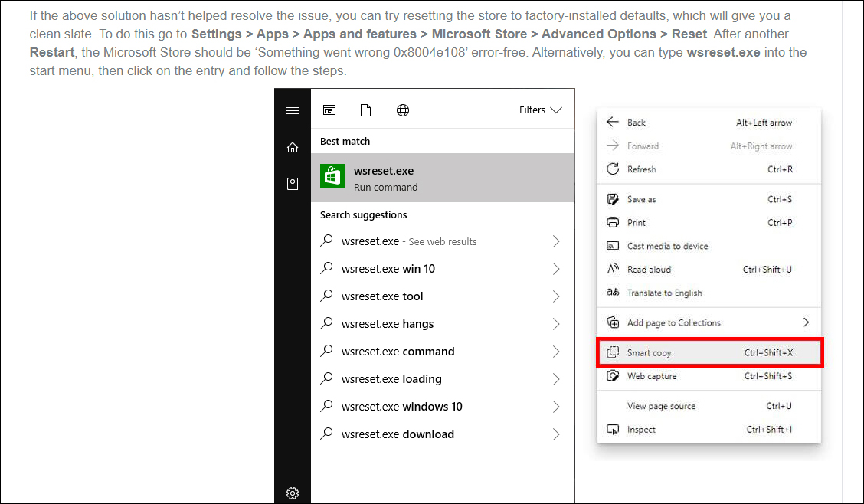Click the magnifier icon beside 'wsreset.exe hangs'
This screenshot has width=864, height=504.
327,322
